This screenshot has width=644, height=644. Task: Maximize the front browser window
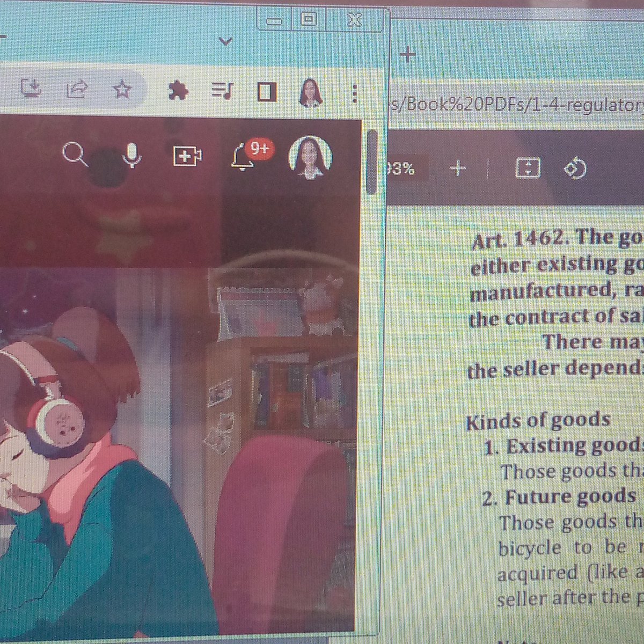[x=309, y=20]
